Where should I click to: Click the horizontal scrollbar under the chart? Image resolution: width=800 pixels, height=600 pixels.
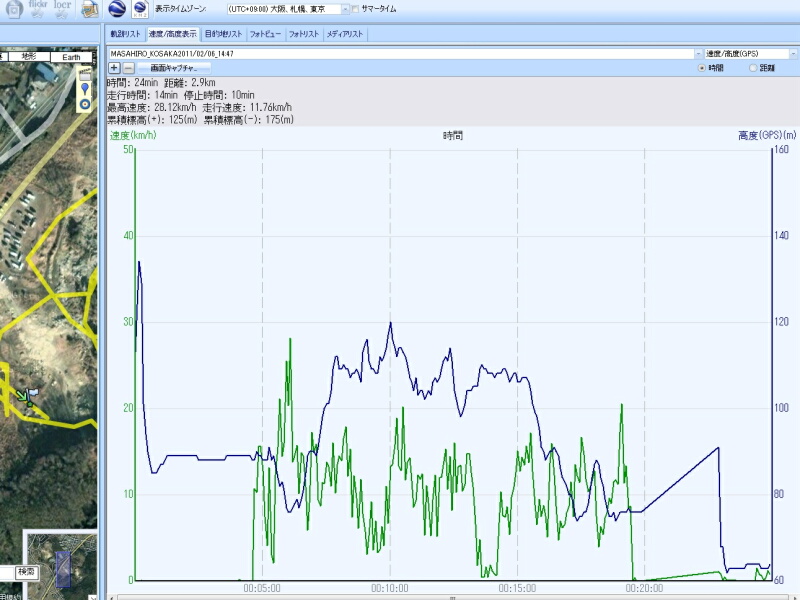pos(452,597)
